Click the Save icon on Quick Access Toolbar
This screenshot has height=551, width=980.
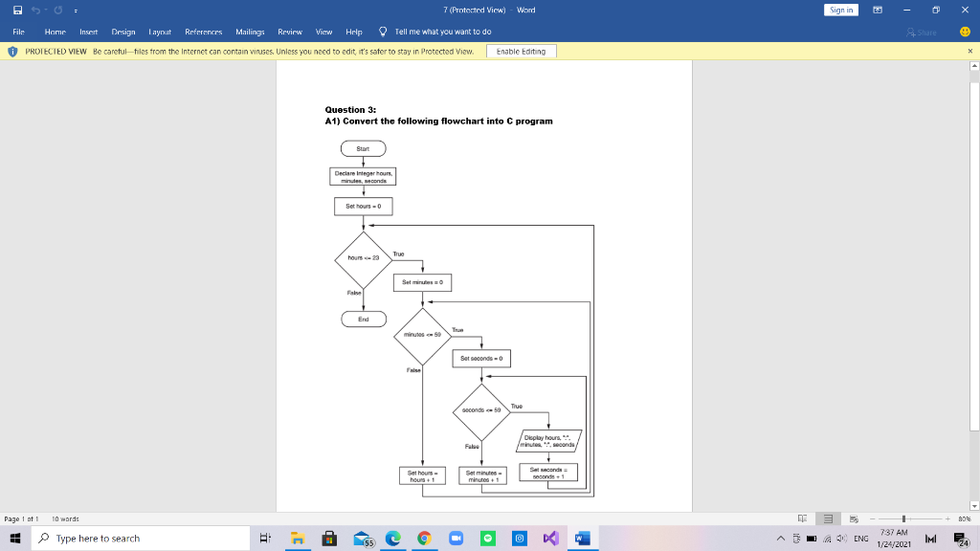(x=17, y=10)
